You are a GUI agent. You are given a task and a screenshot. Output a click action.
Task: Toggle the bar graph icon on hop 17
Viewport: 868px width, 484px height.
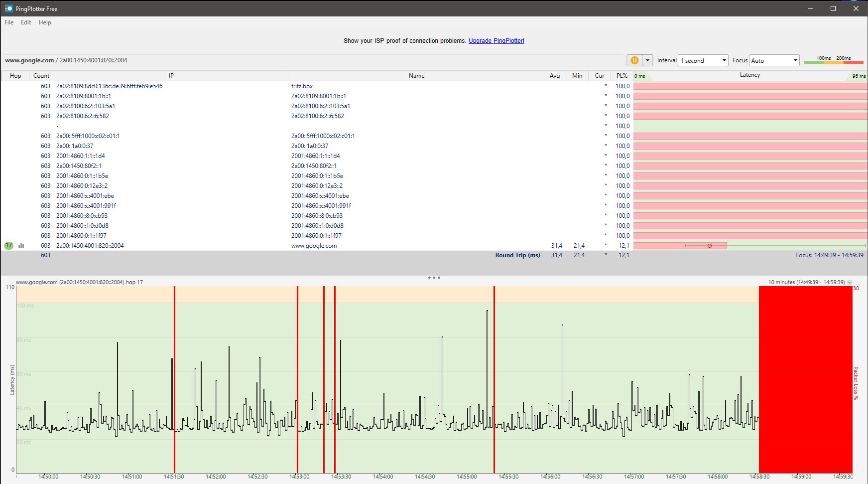(x=21, y=246)
